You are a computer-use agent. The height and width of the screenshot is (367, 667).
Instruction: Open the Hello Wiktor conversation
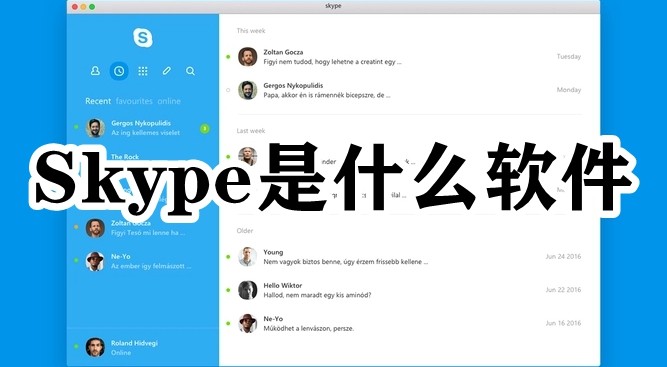[x=409, y=290]
